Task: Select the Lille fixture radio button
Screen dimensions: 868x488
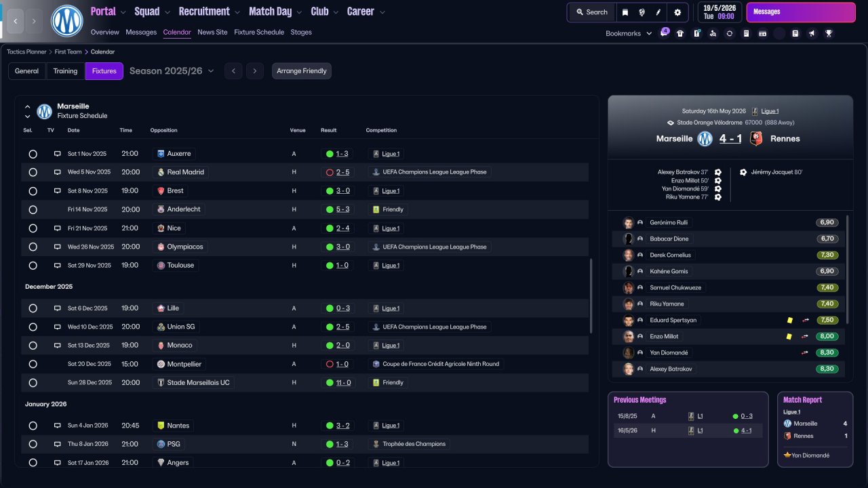Action: coord(33,308)
